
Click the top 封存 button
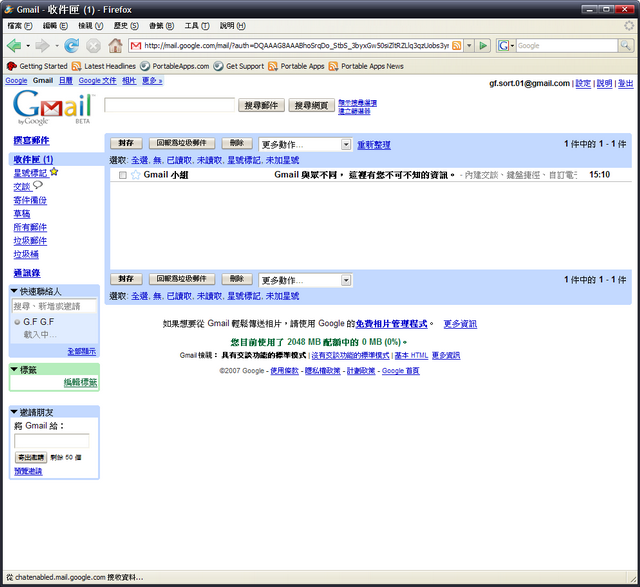pos(126,143)
